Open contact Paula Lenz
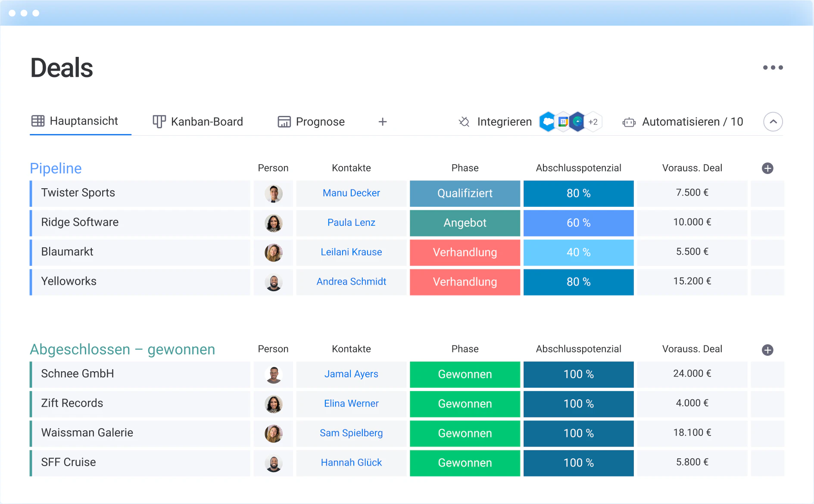The height and width of the screenshot is (504, 814). pyautogui.click(x=351, y=223)
